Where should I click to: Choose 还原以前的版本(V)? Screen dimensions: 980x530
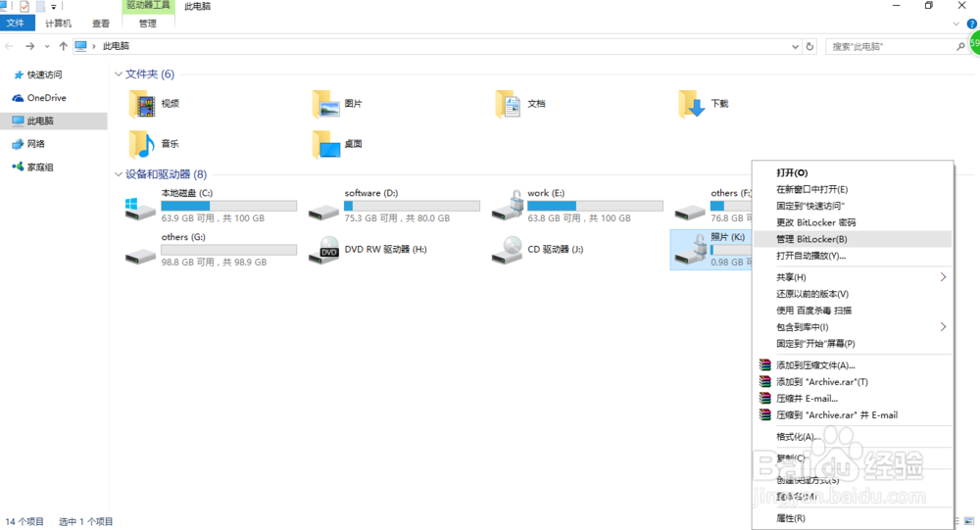pos(853,294)
